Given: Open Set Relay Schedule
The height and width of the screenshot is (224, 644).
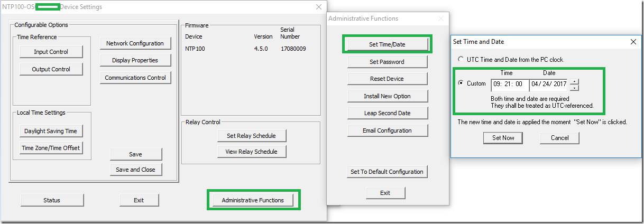Looking at the screenshot, I should (251, 136).
